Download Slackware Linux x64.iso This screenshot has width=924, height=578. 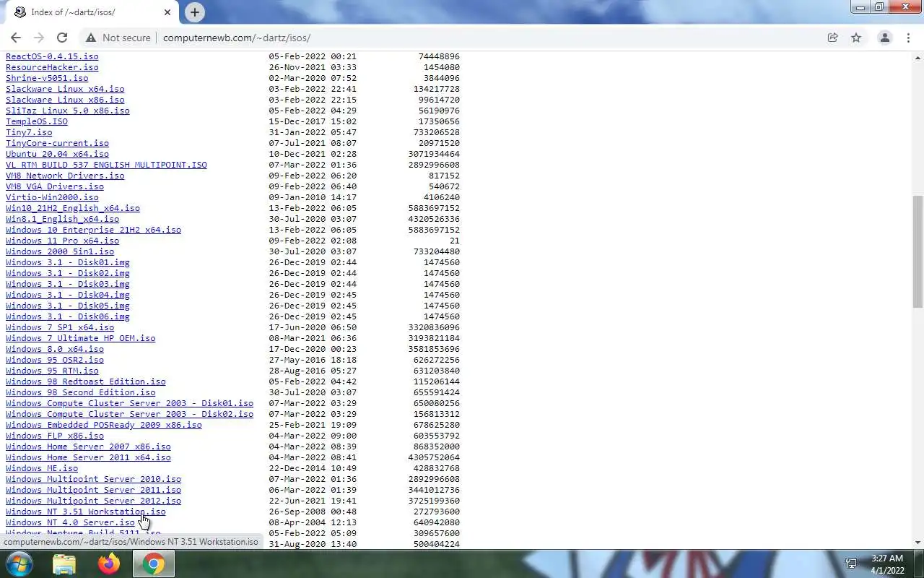coord(65,89)
